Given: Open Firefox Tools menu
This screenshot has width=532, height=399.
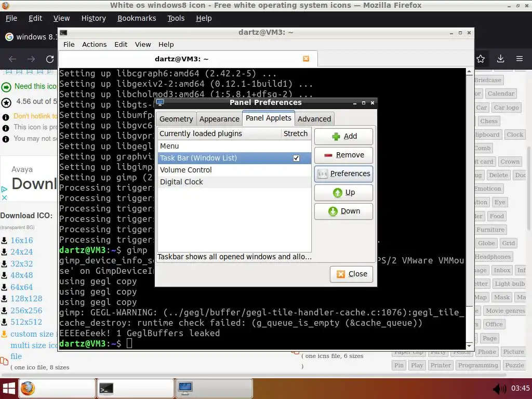Looking at the screenshot, I should coord(176,18).
